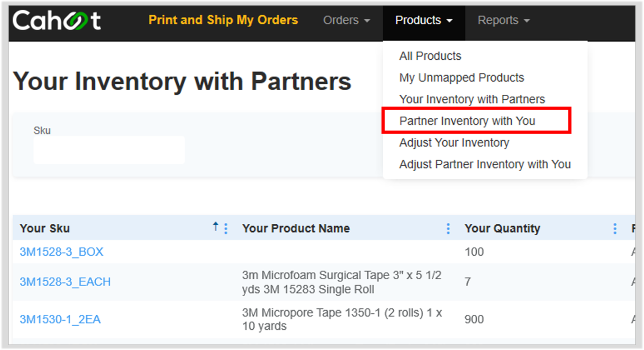Toggle Your Sku ascending sort arrow

[x=215, y=226]
